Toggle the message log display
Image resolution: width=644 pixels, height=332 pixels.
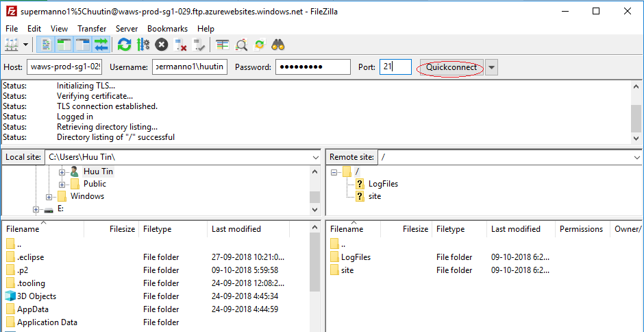click(46, 45)
